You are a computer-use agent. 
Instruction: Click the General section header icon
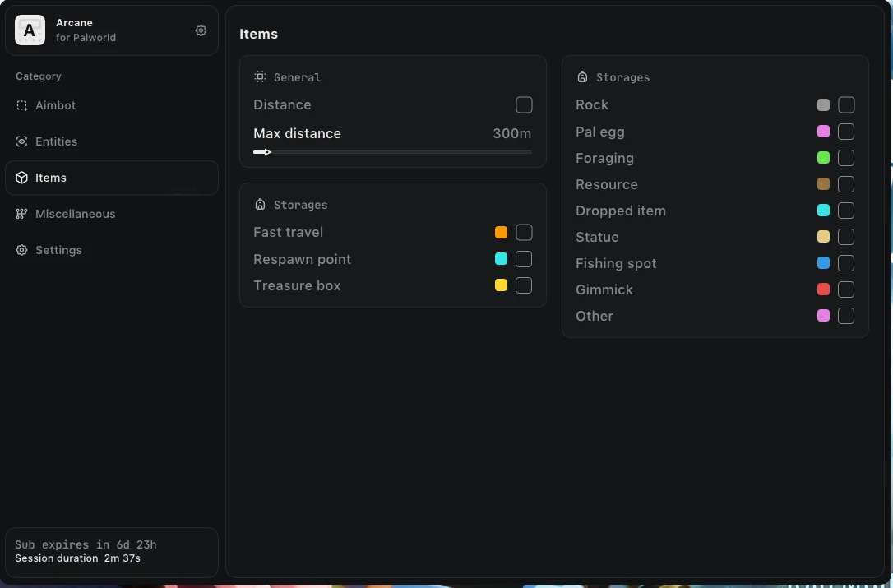coord(261,77)
